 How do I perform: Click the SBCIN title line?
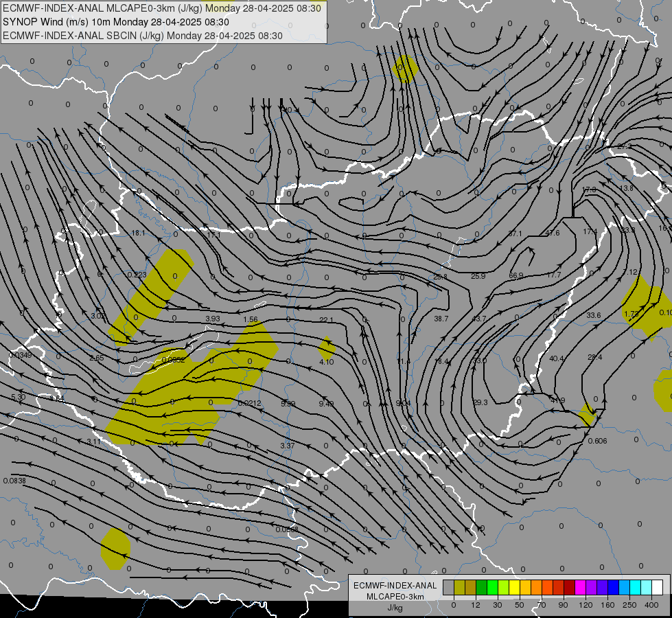[x=142, y=36]
